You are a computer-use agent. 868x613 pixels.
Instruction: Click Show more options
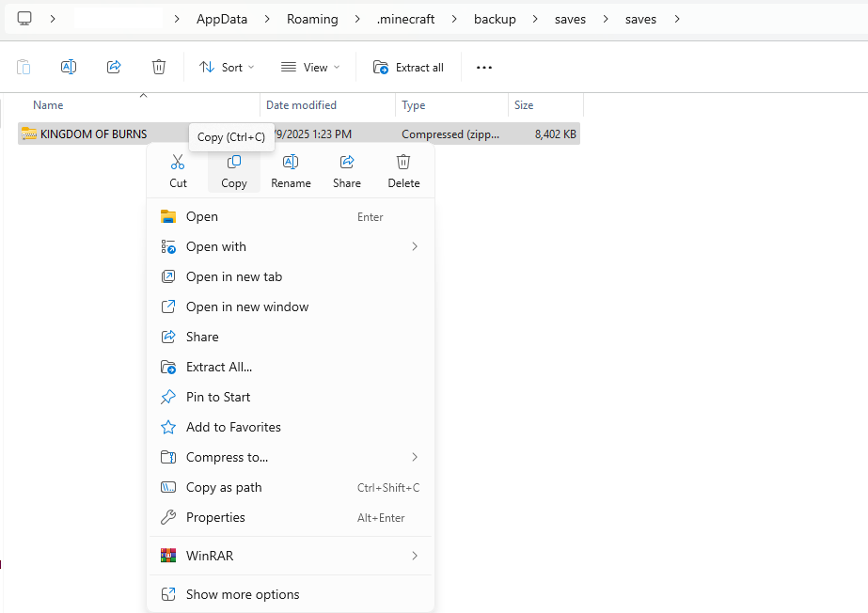(243, 594)
